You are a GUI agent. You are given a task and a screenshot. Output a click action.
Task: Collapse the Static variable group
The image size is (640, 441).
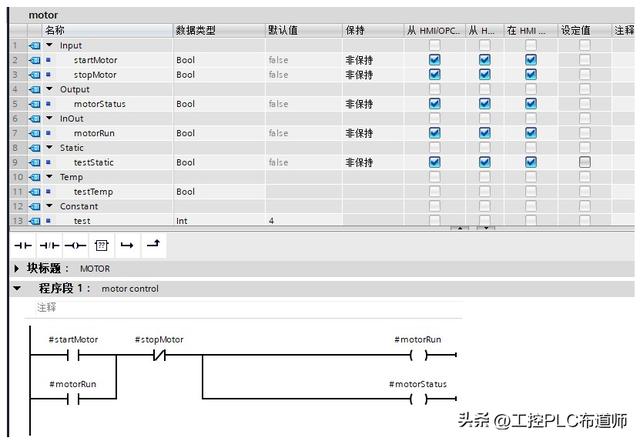49,147
